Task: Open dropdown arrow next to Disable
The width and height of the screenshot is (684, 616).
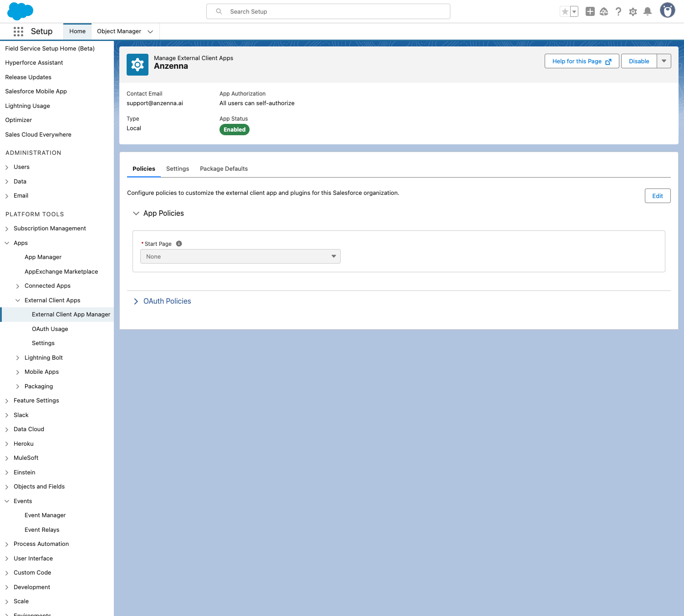Action: pos(664,61)
